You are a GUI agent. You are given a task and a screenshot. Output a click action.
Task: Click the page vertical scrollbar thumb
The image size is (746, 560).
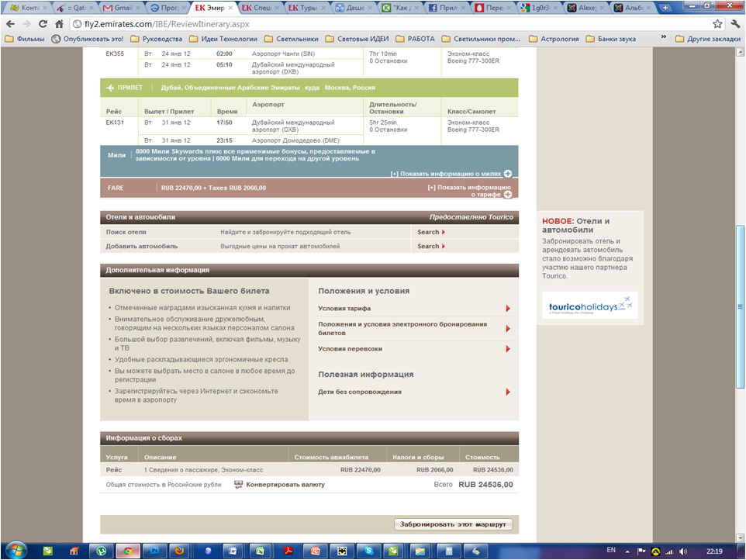(x=740, y=306)
